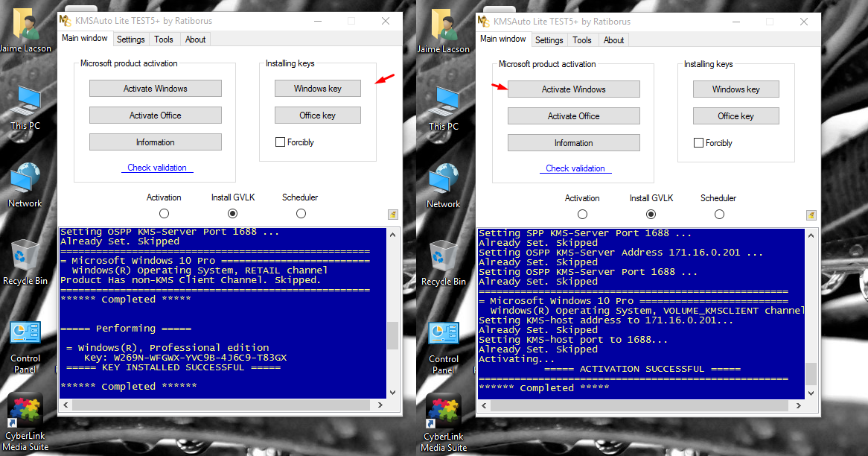
Task: Click the KMSAuto Lite title bar icon
Action: [x=66, y=21]
